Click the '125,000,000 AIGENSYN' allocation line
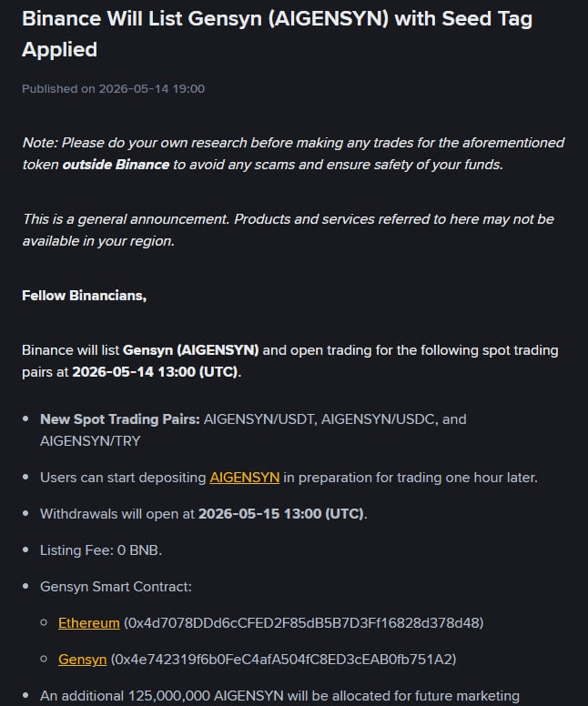The width and height of the screenshot is (588, 706). coord(279,696)
